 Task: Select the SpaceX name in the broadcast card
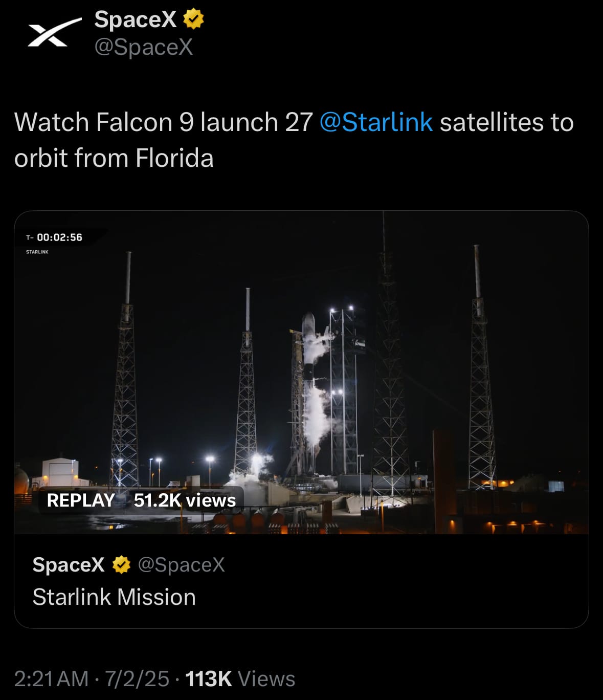(x=69, y=564)
